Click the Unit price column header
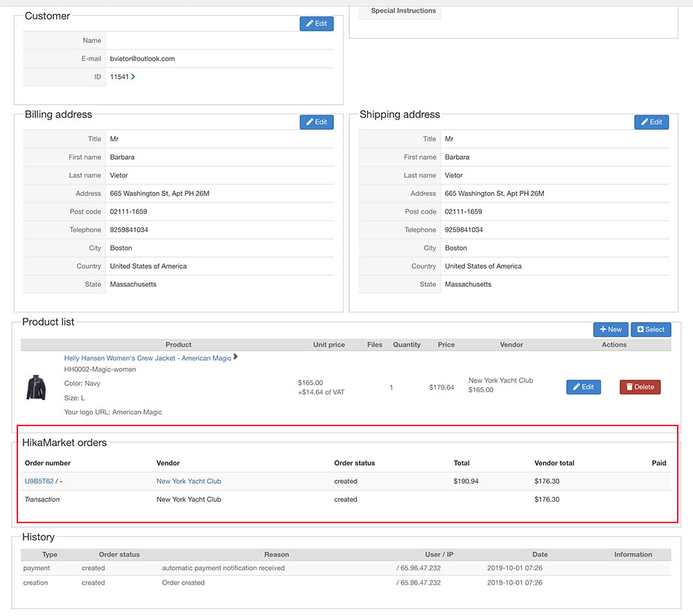 328,344
